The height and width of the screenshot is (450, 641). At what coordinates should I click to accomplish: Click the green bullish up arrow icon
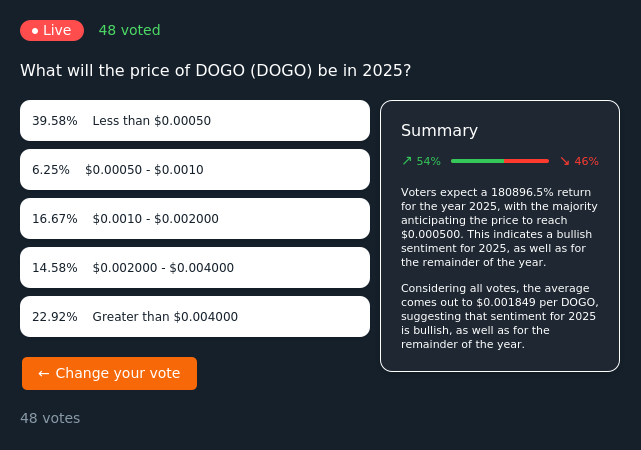tap(407, 160)
